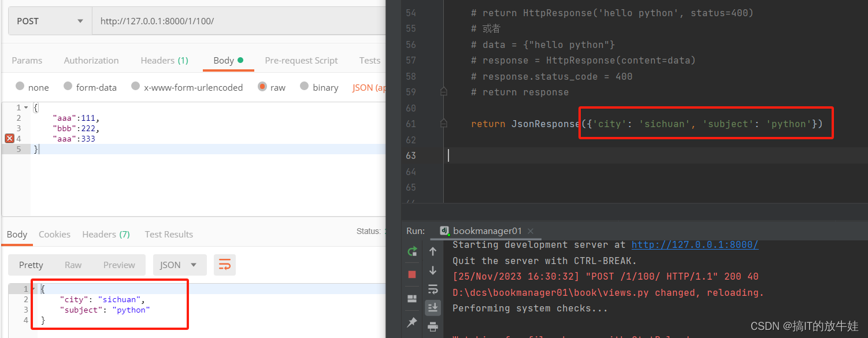Select the raw body radio button
Image resolution: width=868 pixels, height=338 pixels.
pyautogui.click(x=262, y=87)
